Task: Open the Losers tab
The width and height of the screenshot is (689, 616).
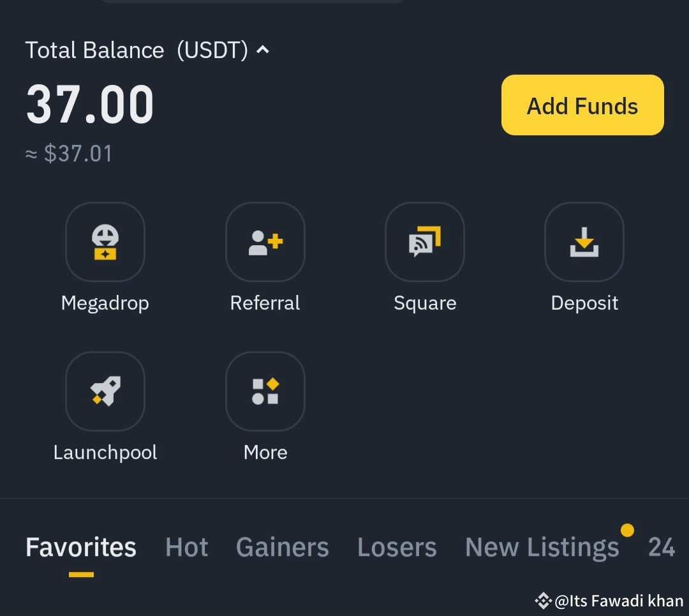Action: coord(397,546)
